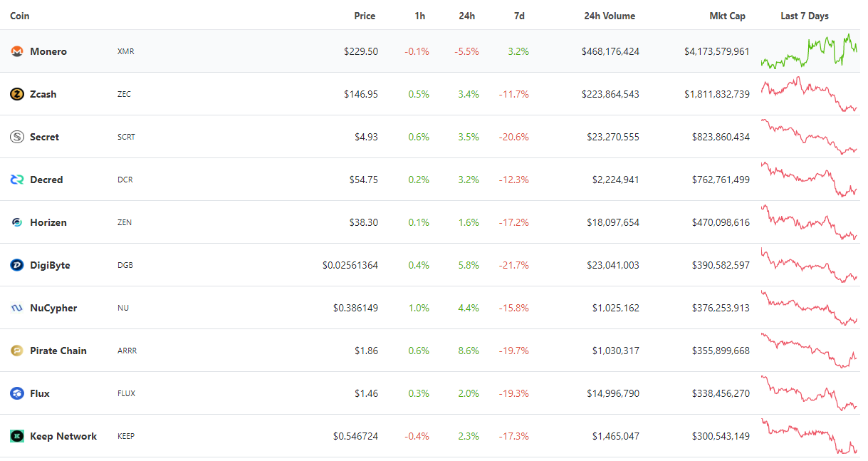868x461 pixels.
Task: Click the DCR ticker symbol
Action: [x=125, y=180]
